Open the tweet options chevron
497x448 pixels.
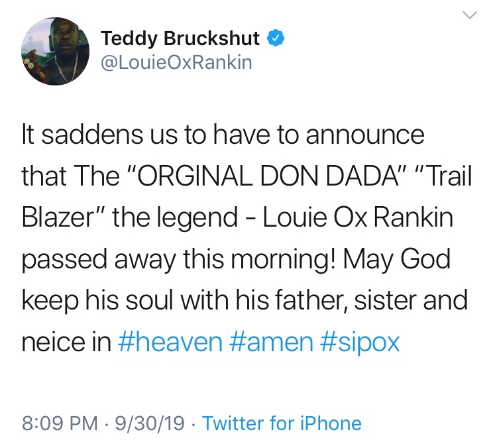pos(469,17)
